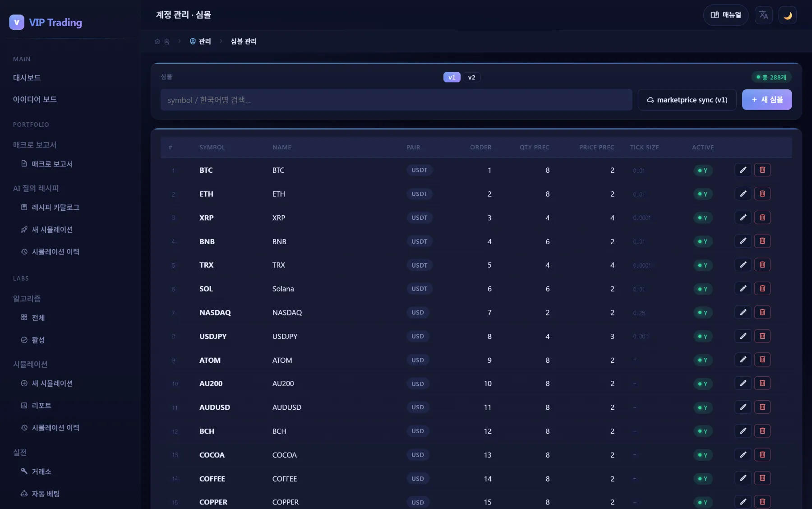Edit the BCH symbol row
This screenshot has height=509, width=812.
pyautogui.click(x=743, y=431)
